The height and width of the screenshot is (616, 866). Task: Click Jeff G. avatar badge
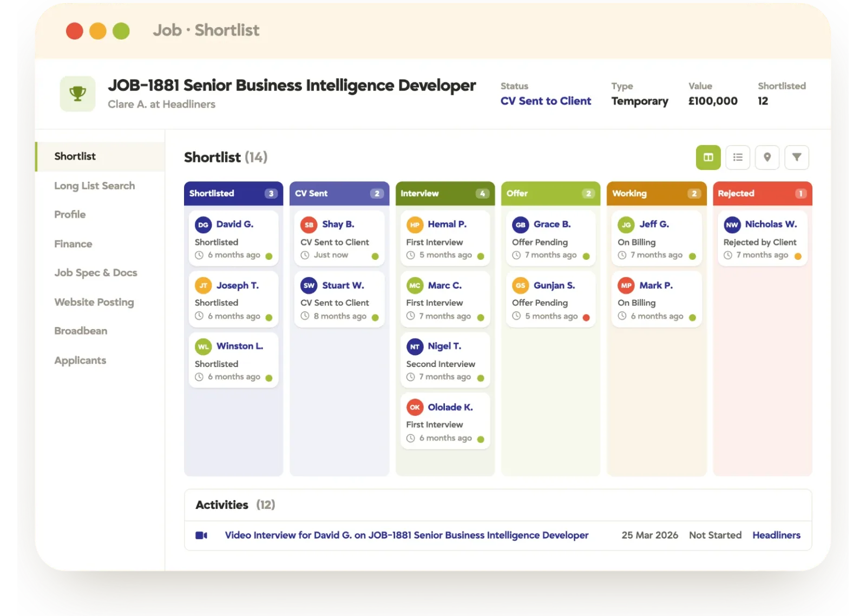626,225
